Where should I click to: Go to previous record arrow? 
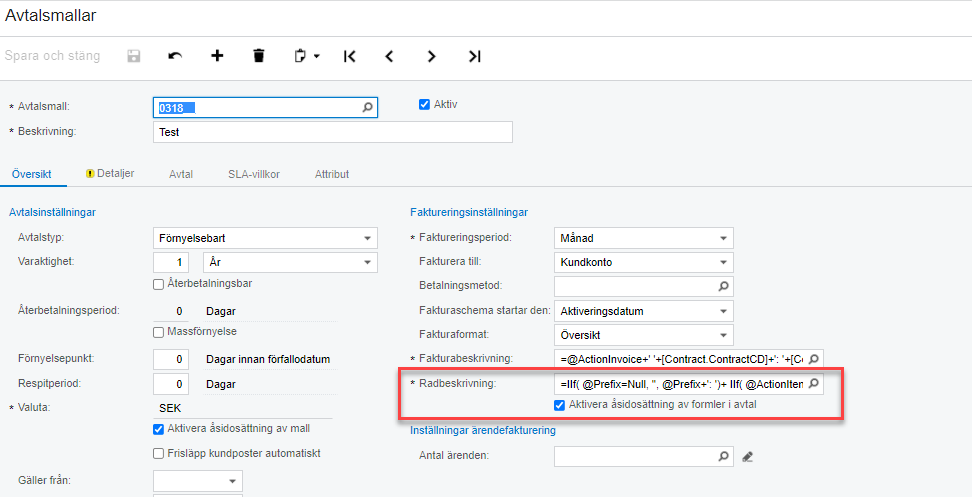[x=390, y=56]
